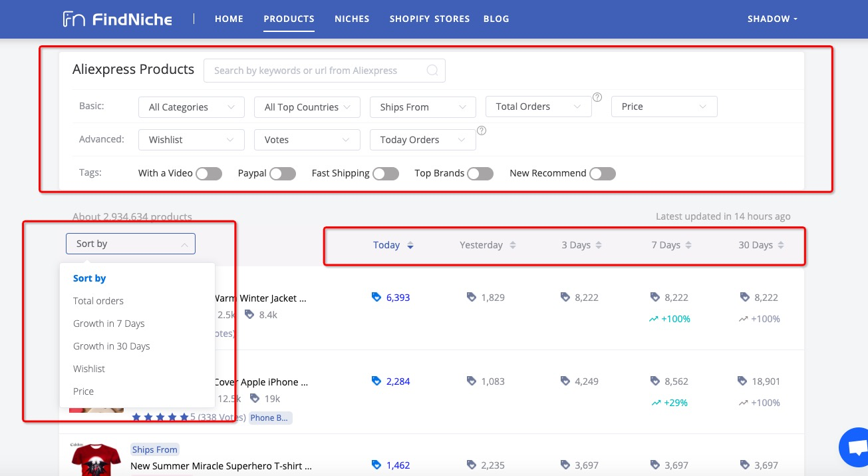Enable the With a Video toggle

pos(209,174)
